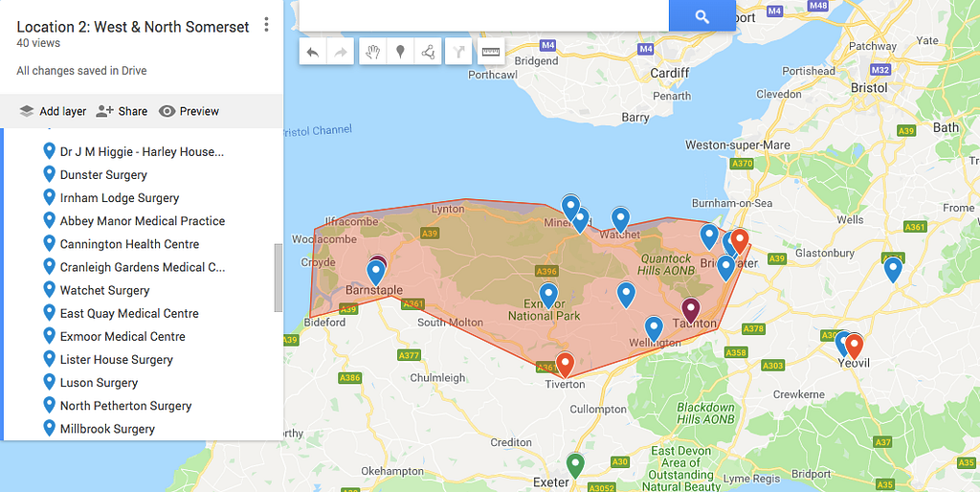Image resolution: width=980 pixels, height=492 pixels.
Task: Pick the Add marker pin tool
Action: coord(400,52)
